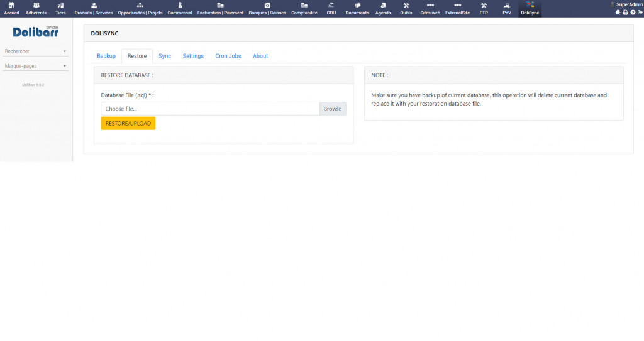
Task: Click the Database File (.sql) label
Action: (127, 95)
